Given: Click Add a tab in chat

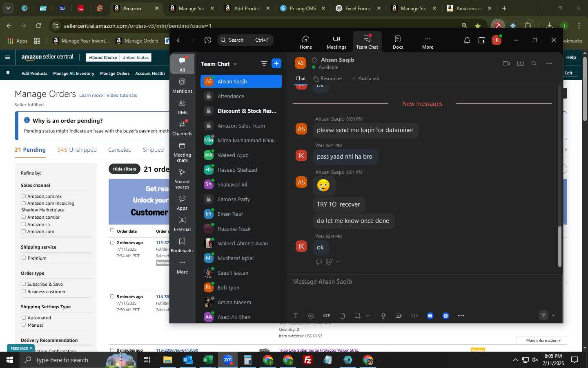Looking at the screenshot, I should pos(365,79).
